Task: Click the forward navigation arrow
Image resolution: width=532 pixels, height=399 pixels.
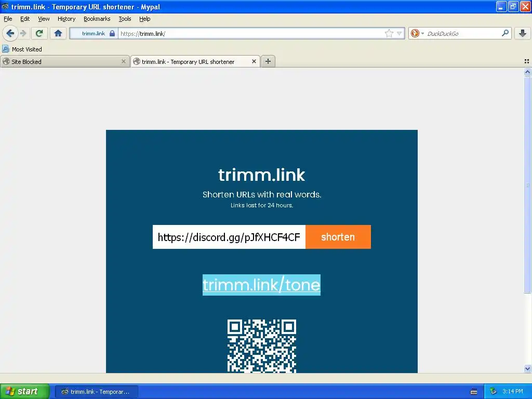Action: point(23,33)
